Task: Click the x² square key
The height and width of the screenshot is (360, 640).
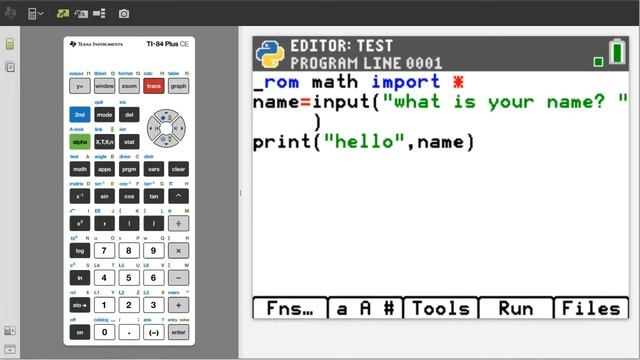Action: [80, 223]
